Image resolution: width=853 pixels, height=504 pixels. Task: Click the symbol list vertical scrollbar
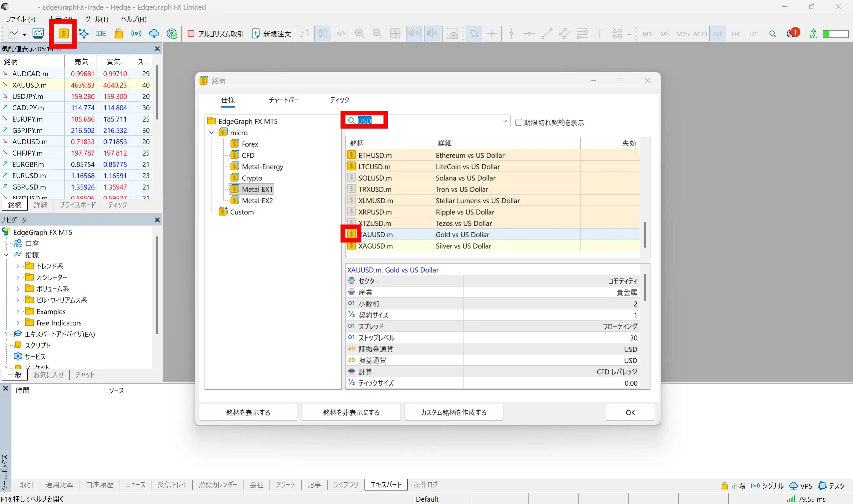point(645,235)
